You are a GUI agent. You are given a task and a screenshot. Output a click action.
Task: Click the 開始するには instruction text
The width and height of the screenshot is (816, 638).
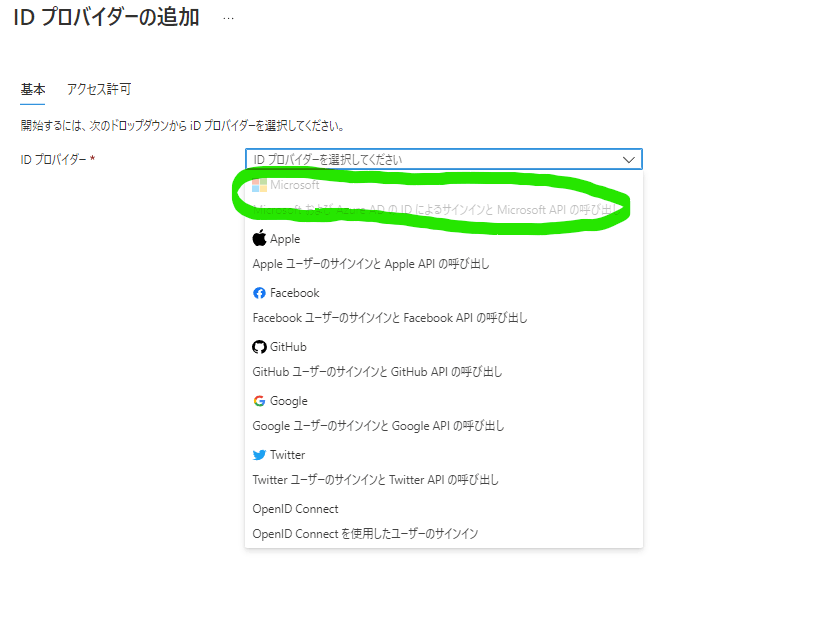[182, 126]
